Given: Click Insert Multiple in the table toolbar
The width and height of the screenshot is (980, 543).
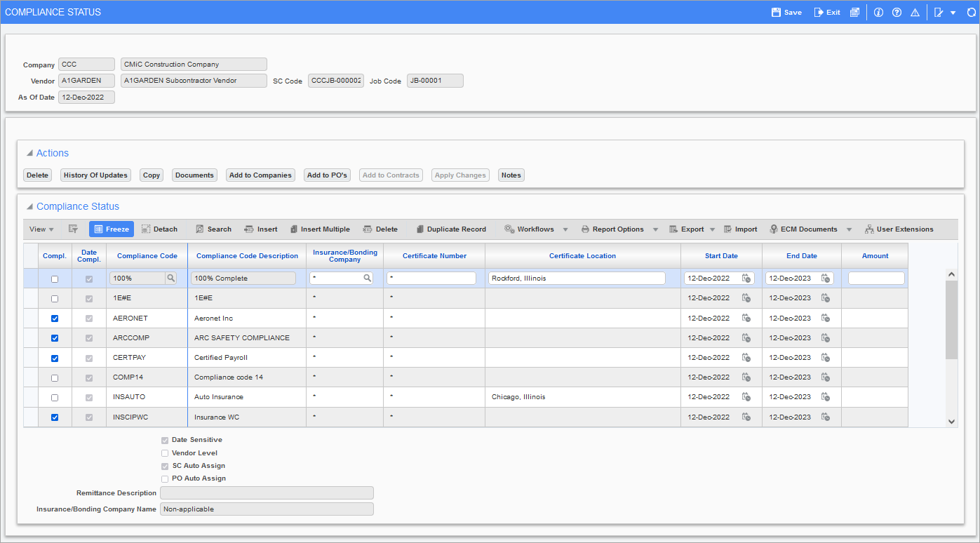Looking at the screenshot, I should 320,229.
